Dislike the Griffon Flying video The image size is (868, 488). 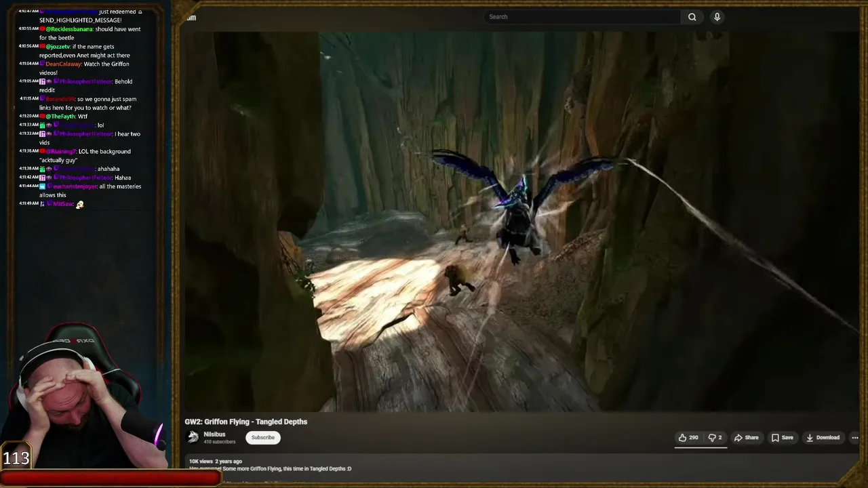[x=715, y=438]
